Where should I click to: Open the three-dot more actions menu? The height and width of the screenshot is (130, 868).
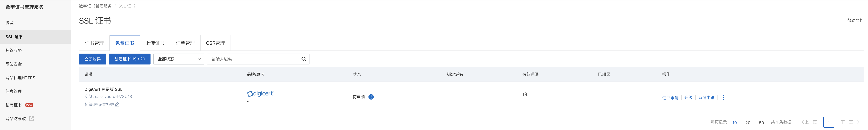pos(723,98)
